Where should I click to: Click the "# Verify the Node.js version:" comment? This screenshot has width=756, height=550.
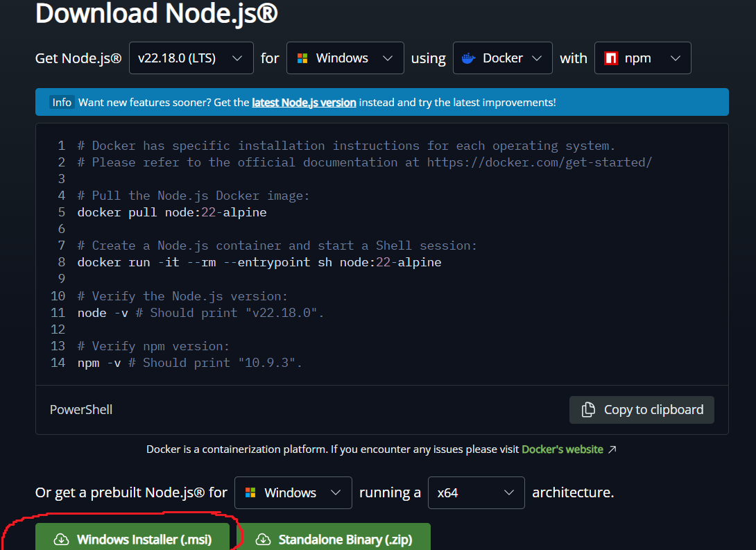tap(182, 296)
